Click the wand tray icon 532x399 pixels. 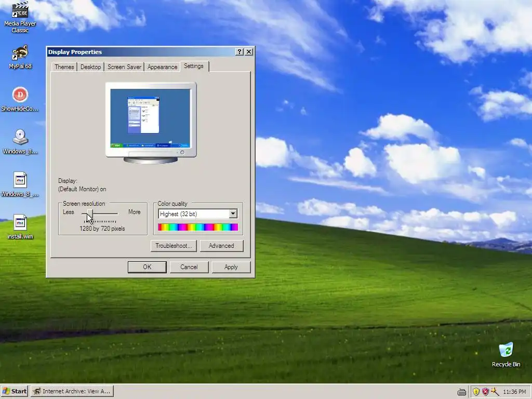coord(495,392)
